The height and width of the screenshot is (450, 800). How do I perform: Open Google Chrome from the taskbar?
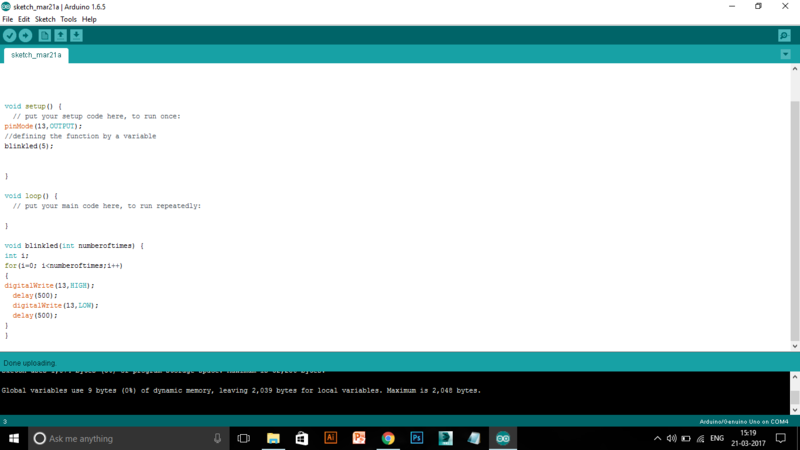[388, 438]
